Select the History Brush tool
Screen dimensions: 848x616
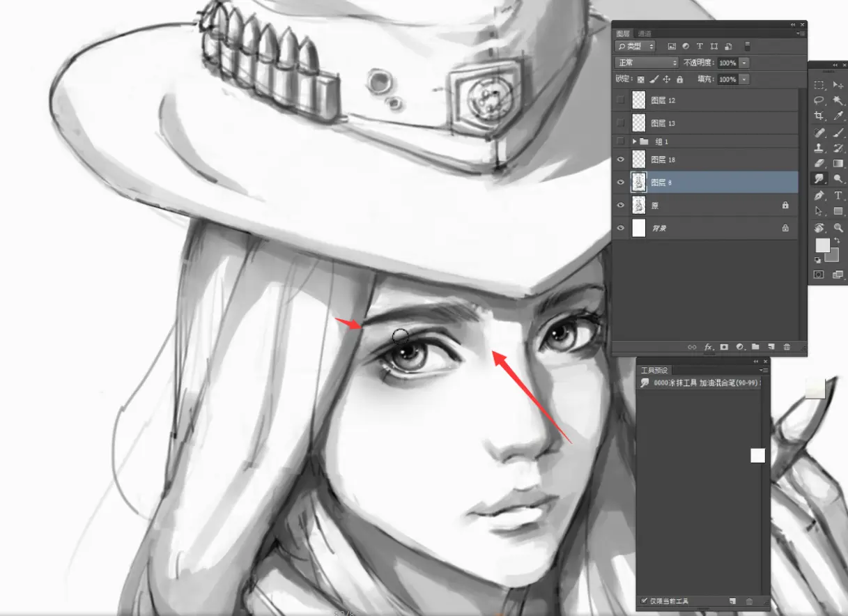click(838, 148)
